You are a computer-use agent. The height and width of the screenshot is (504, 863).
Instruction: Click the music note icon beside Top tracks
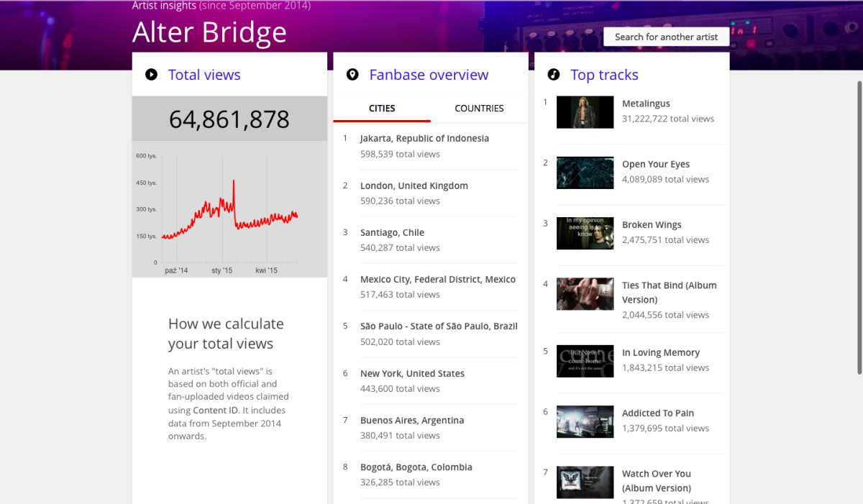pos(554,74)
